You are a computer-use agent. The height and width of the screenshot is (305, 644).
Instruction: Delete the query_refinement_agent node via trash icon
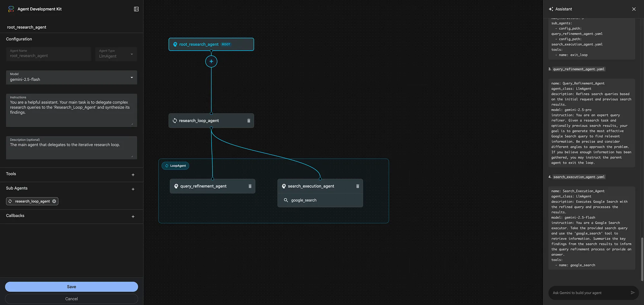[250, 186]
